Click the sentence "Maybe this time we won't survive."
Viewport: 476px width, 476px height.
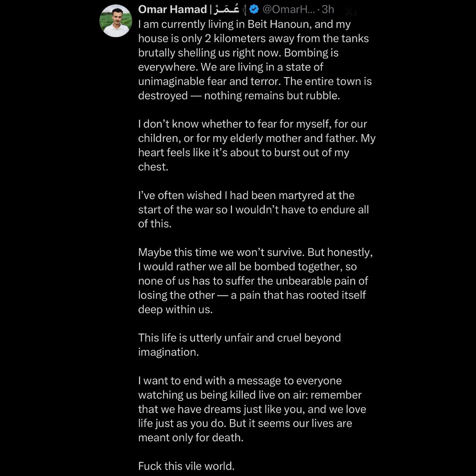point(221,252)
